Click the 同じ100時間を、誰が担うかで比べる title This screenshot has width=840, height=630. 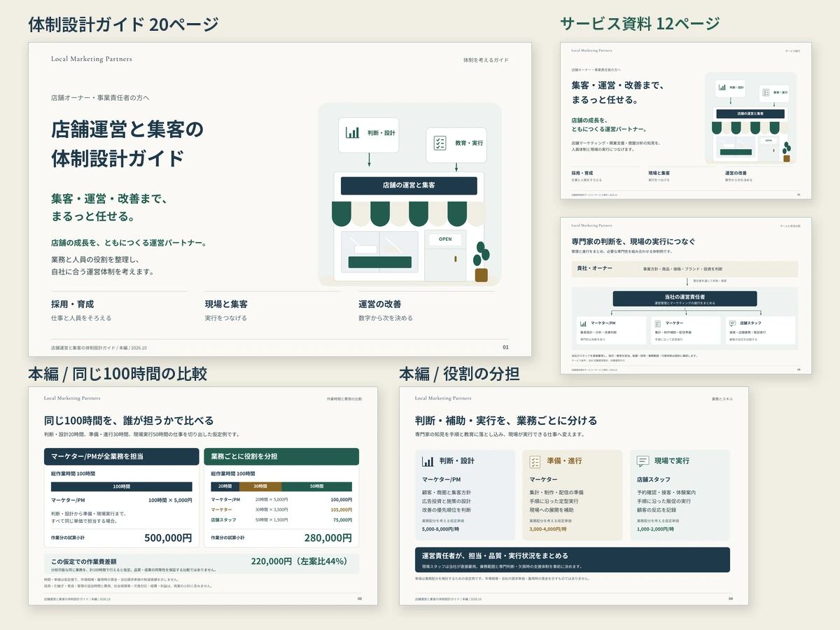pyautogui.click(x=129, y=421)
